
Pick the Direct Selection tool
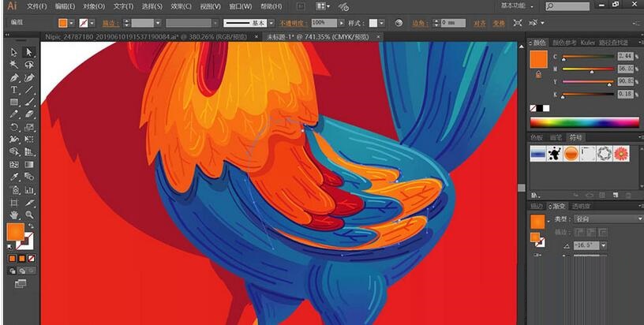29,52
